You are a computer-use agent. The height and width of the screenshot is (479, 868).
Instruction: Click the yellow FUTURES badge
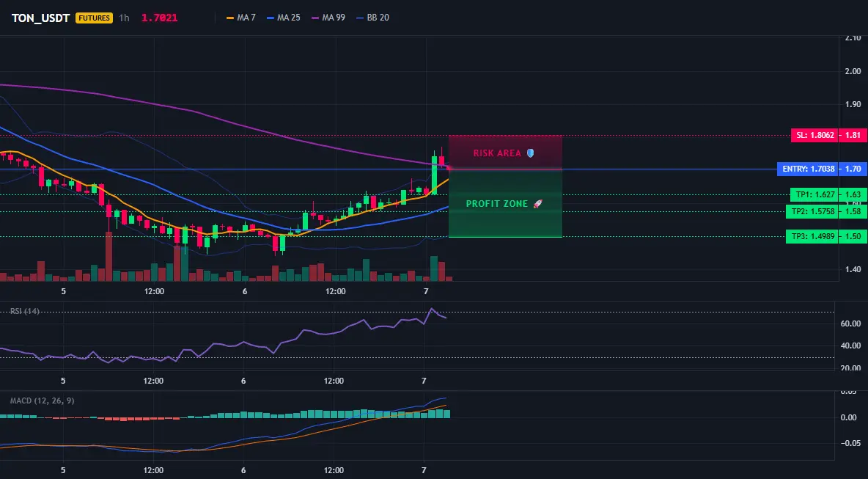pyautogui.click(x=94, y=18)
